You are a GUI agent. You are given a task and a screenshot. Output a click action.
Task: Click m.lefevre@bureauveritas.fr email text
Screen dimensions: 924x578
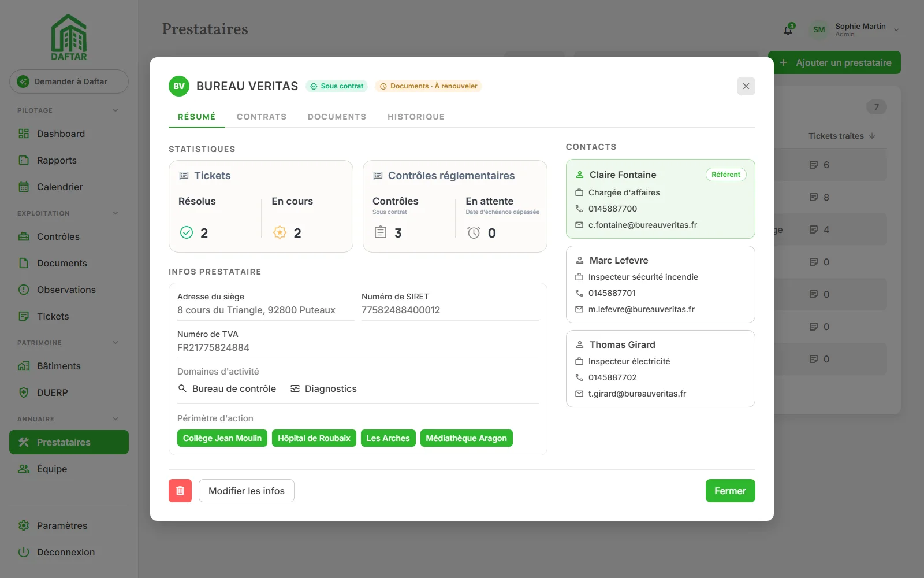point(642,309)
